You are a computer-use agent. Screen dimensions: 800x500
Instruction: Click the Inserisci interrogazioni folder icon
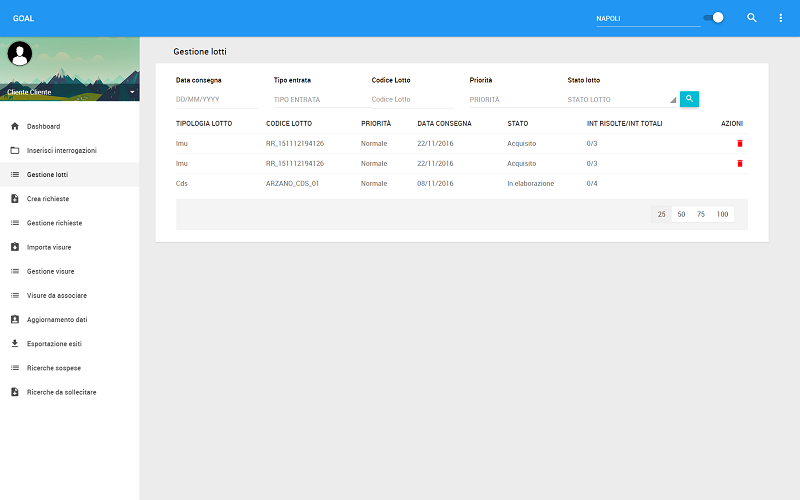[15, 151]
